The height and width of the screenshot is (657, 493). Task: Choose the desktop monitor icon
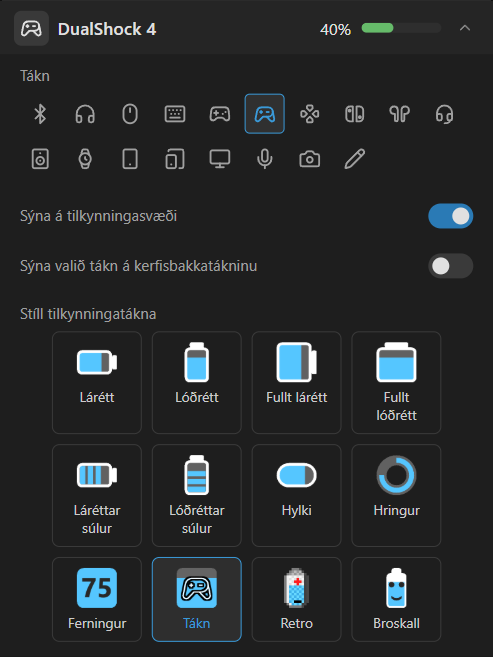pyautogui.click(x=220, y=159)
